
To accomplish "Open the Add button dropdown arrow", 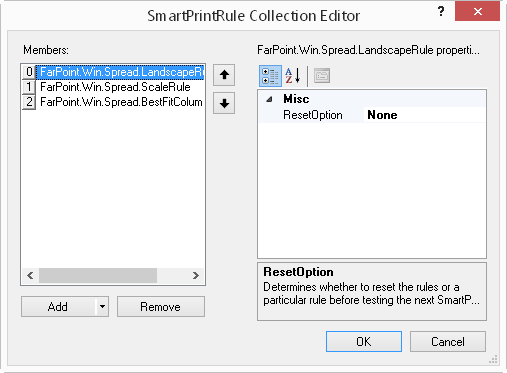I will (x=102, y=306).
